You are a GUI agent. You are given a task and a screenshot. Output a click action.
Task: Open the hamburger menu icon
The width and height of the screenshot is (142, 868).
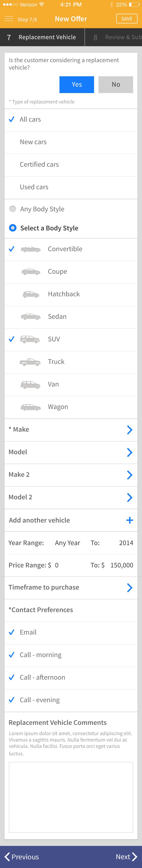click(x=9, y=19)
